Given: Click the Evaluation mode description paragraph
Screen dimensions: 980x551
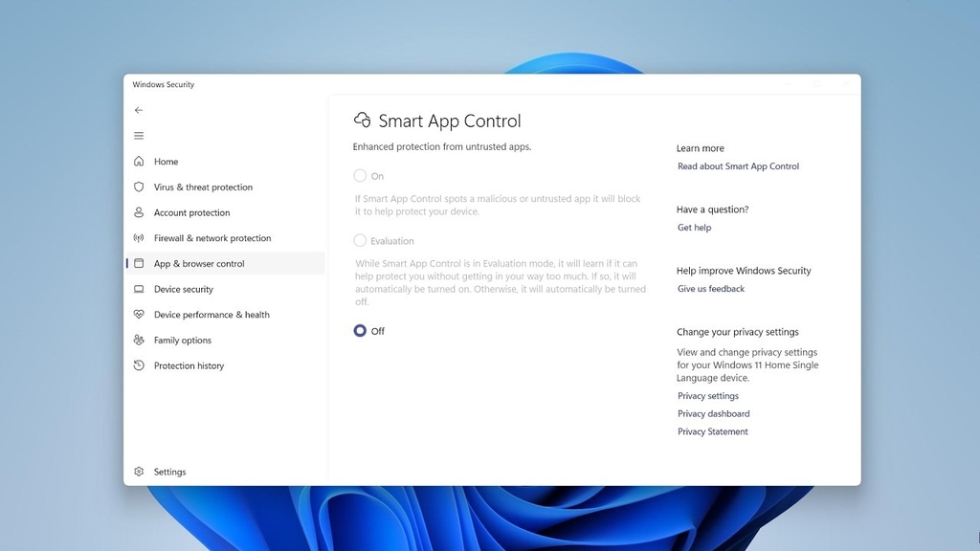Looking at the screenshot, I should (500, 282).
